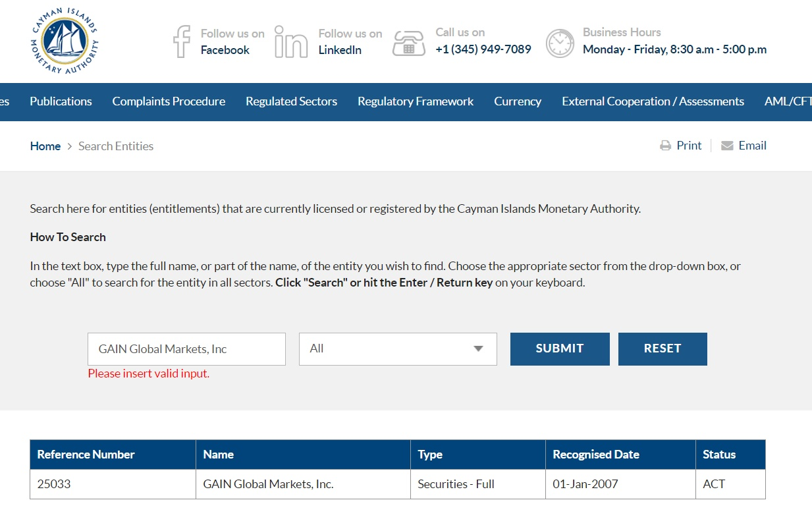Click the RESET button
The height and width of the screenshot is (527, 812).
click(x=663, y=349)
